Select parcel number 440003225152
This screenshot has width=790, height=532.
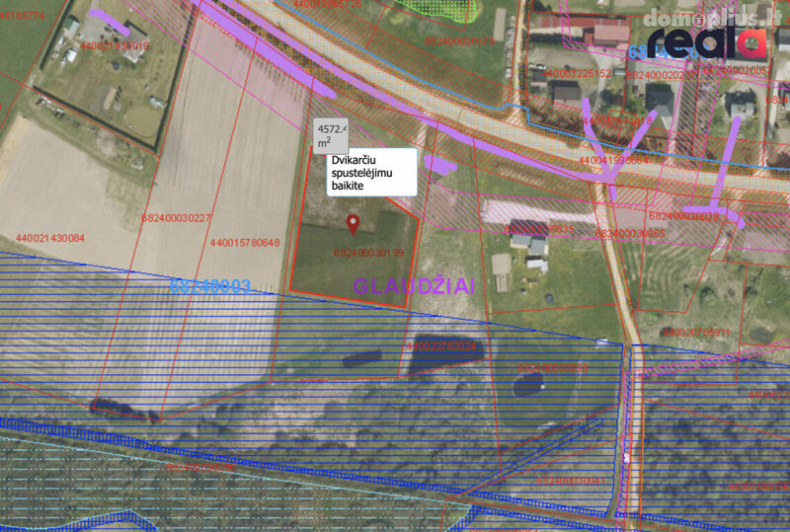tap(577, 74)
